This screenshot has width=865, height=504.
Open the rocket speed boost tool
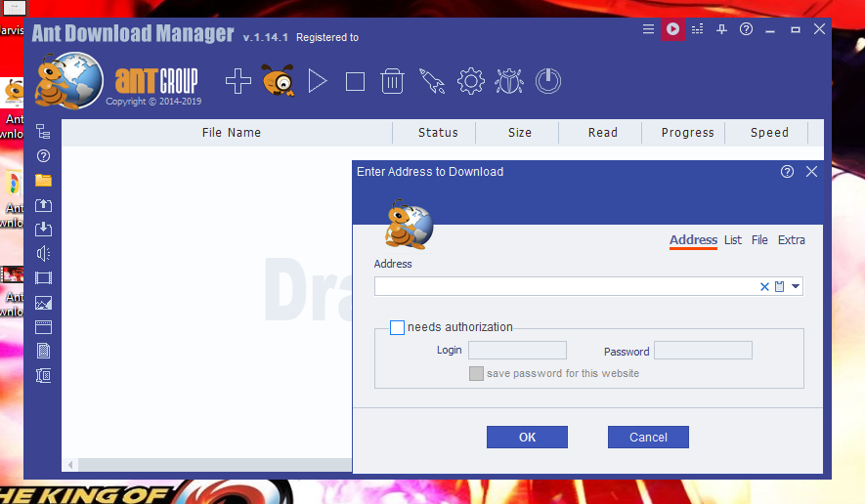click(432, 81)
